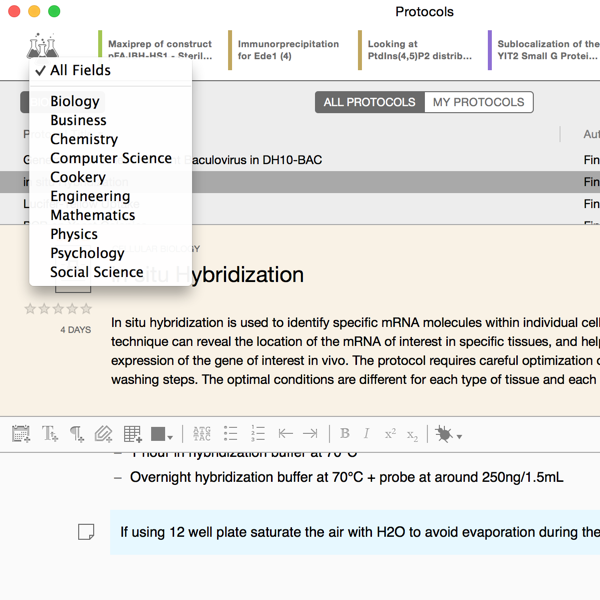
Task: Toggle bold formatting
Action: (345, 433)
